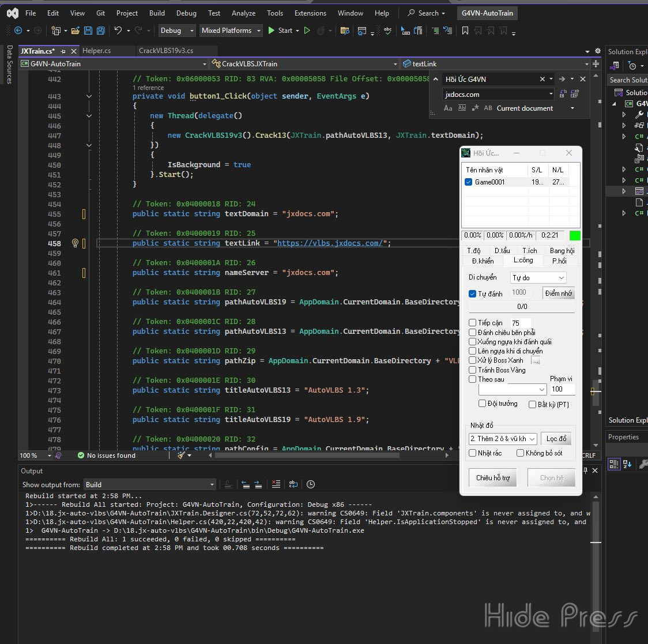648x644 pixels.
Task: Open the Theo sau target combo box
Action: pyautogui.click(x=513, y=389)
